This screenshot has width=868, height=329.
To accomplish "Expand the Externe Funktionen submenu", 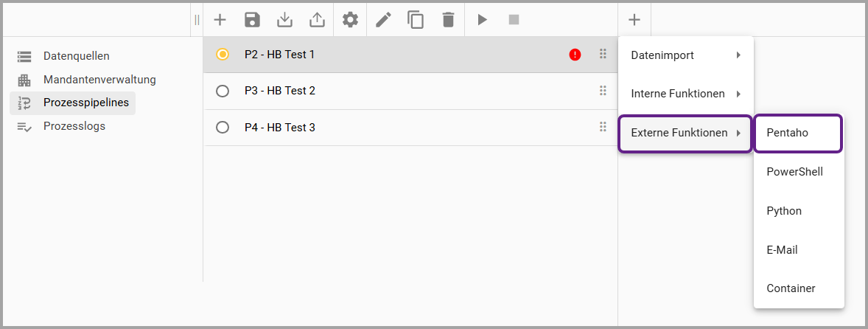I will (685, 134).
